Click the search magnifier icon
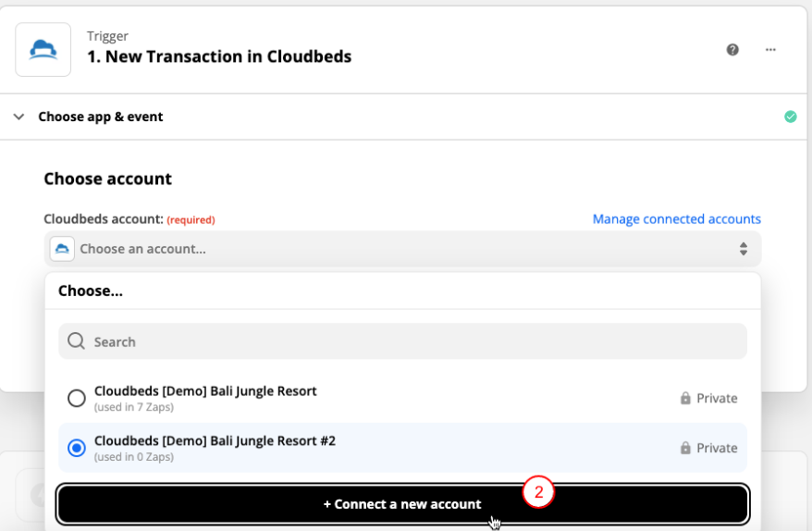This screenshot has height=531, width=812. [x=76, y=341]
